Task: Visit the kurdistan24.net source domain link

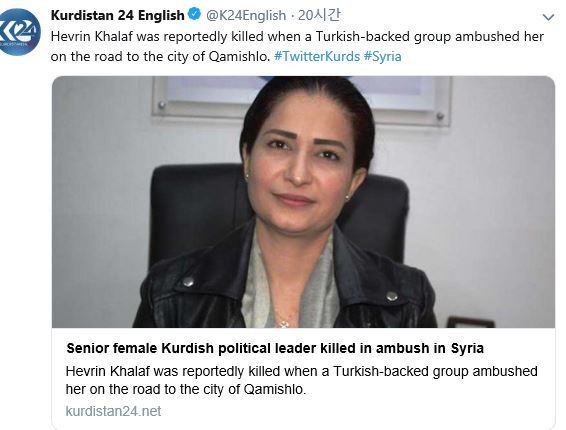Action: click(113, 411)
